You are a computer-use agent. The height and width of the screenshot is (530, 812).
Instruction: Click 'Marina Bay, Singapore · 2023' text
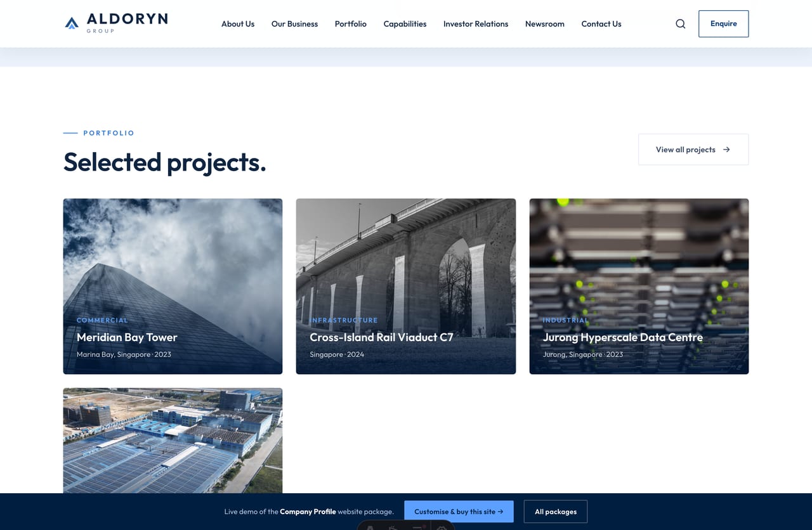pyautogui.click(x=124, y=354)
